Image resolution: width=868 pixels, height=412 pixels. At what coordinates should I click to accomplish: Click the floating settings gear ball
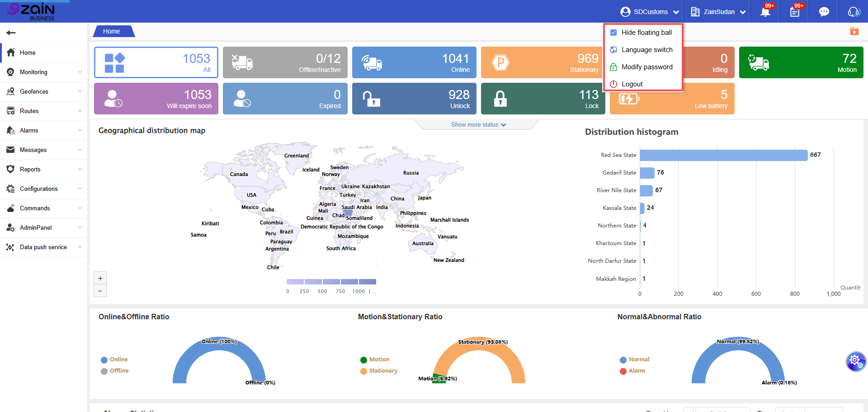point(855,361)
